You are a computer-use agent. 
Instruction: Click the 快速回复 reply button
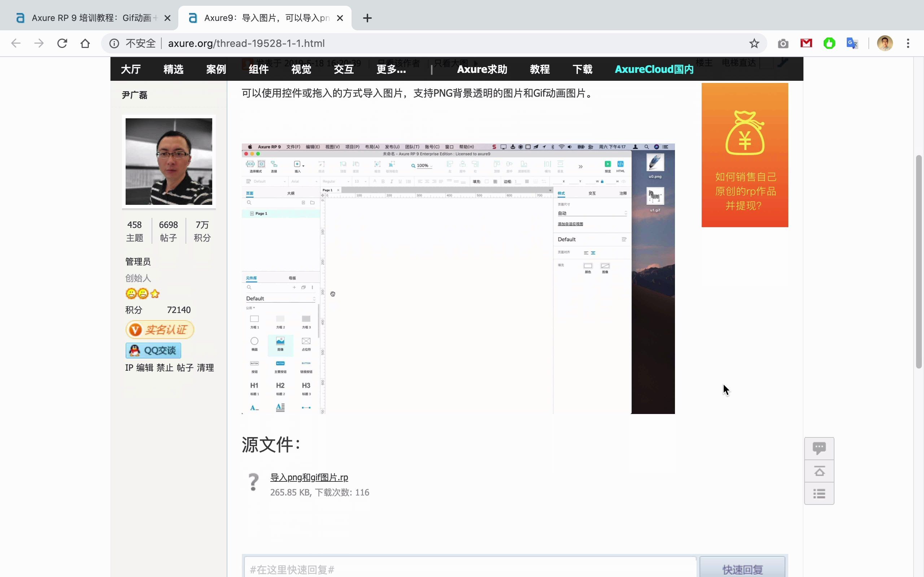742,569
